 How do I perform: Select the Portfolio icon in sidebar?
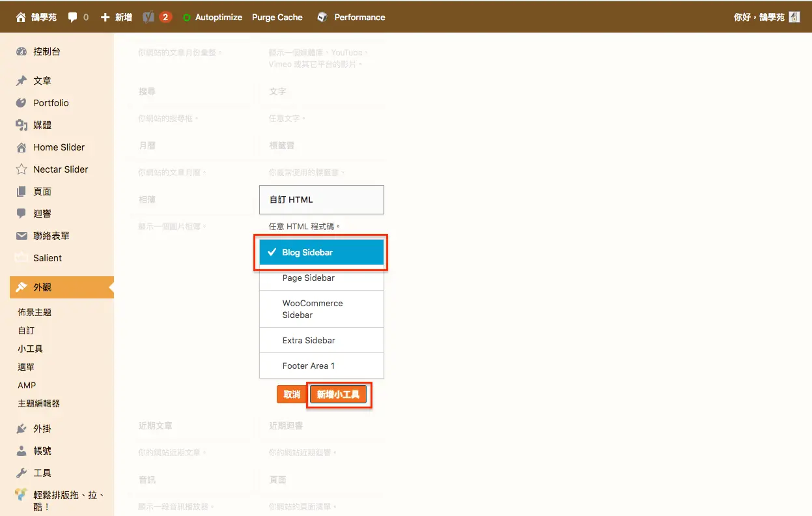click(x=21, y=103)
